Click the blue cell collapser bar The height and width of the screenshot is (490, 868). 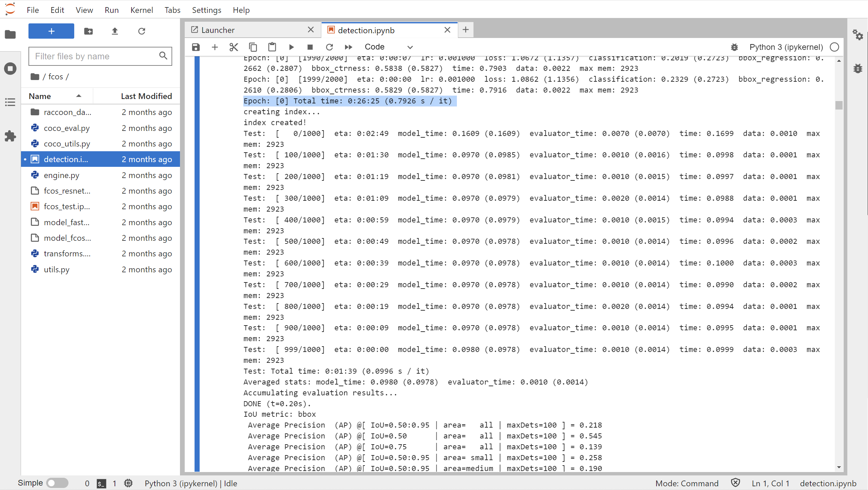pos(197,264)
